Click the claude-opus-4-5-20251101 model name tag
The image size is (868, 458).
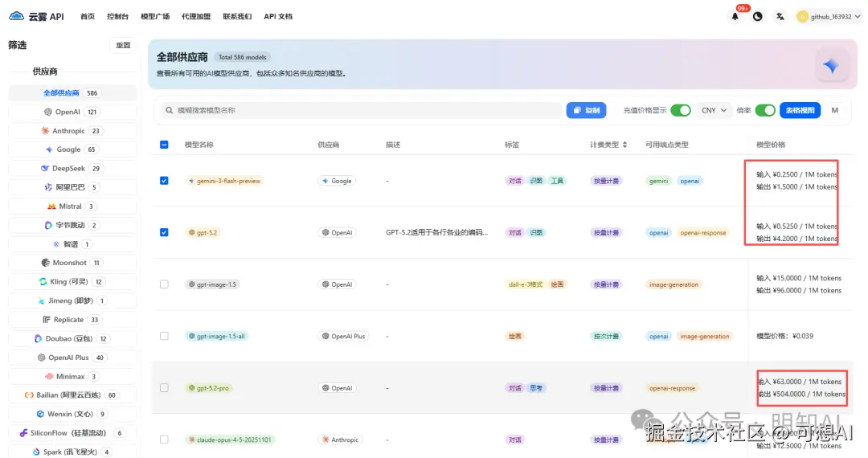click(231, 440)
